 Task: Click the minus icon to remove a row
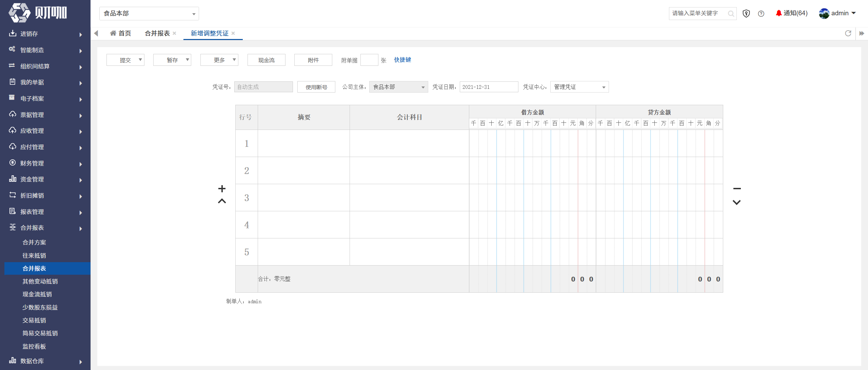pos(737,188)
